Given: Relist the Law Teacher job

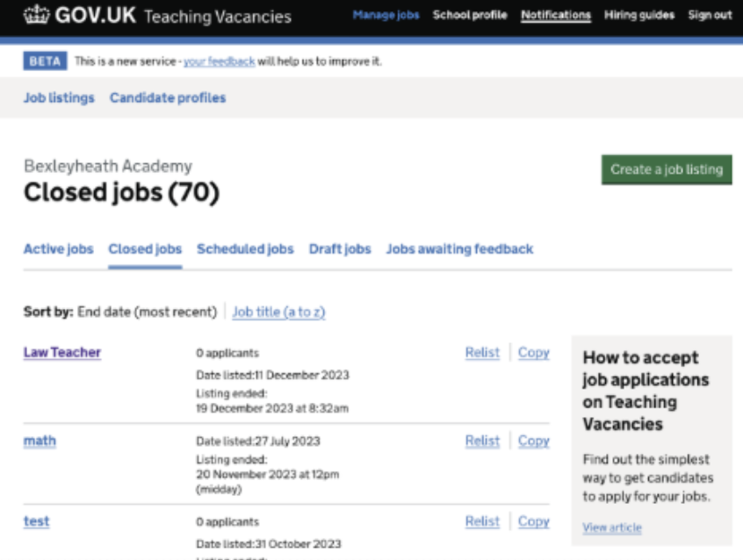Looking at the screenshot, I should pyautogui.click(x=482, y=353).
